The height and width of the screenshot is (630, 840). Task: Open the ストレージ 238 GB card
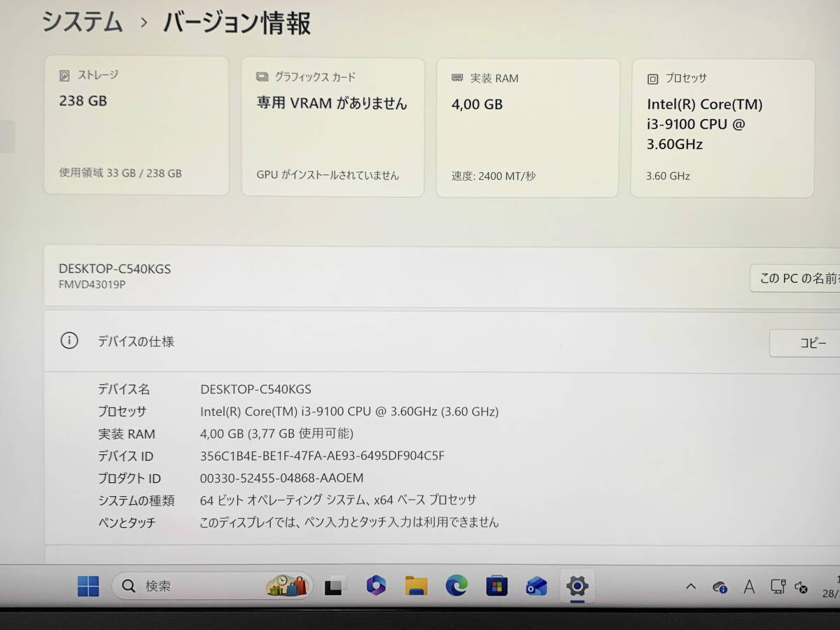(136, 126)
